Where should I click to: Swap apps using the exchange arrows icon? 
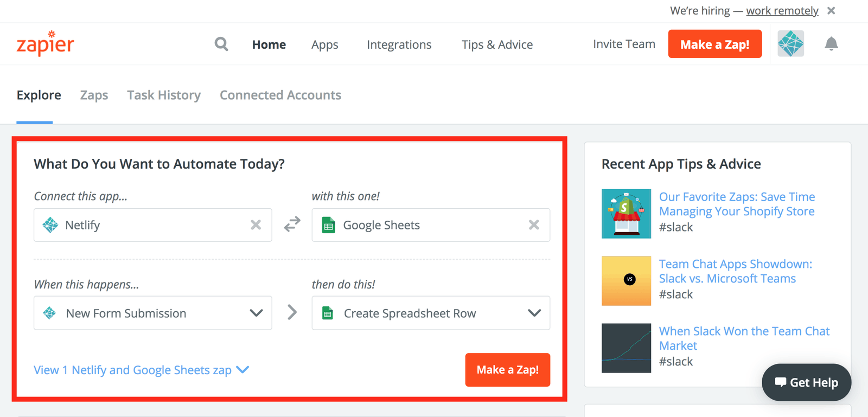292,224
